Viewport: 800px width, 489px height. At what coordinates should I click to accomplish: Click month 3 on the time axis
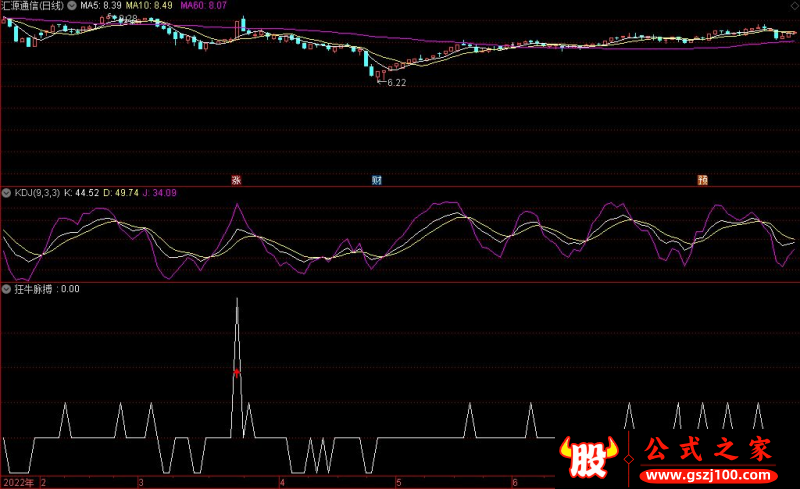tap(141, 482)
